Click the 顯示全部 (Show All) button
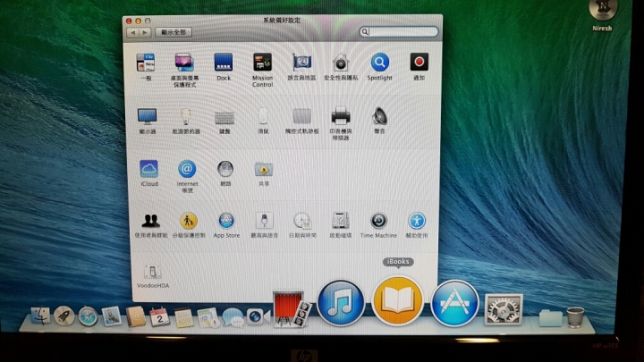Screen dimensions: 644x362 point(174,32)
